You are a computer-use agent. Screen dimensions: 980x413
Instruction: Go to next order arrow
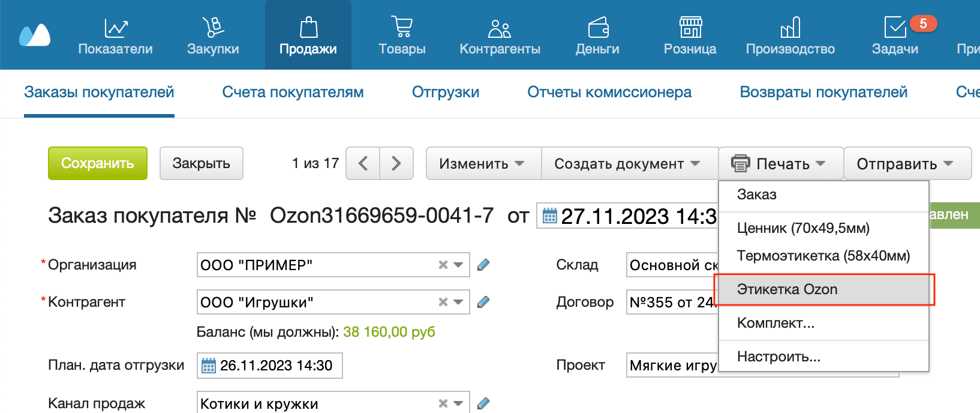click(396, 163)
